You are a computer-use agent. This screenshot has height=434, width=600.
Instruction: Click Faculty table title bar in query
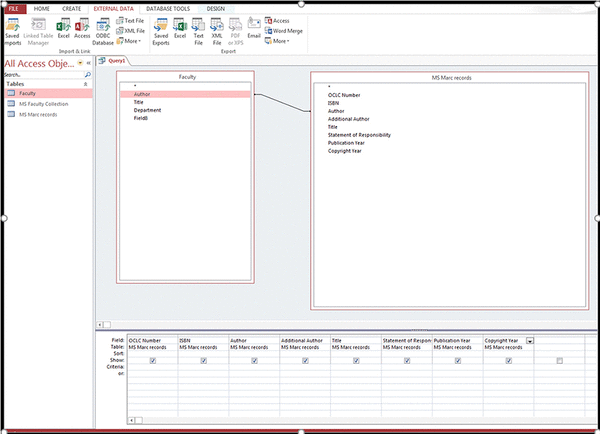point(185,77)
